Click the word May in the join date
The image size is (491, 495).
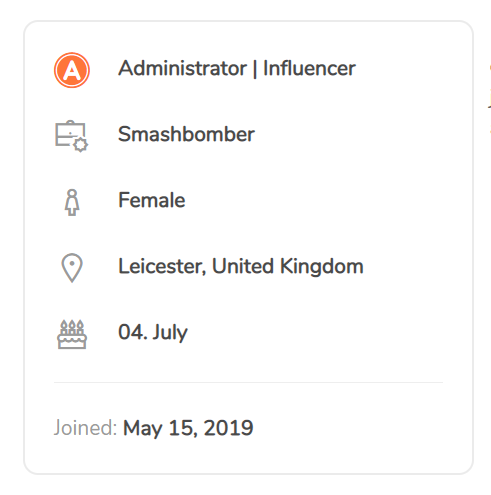143,428
